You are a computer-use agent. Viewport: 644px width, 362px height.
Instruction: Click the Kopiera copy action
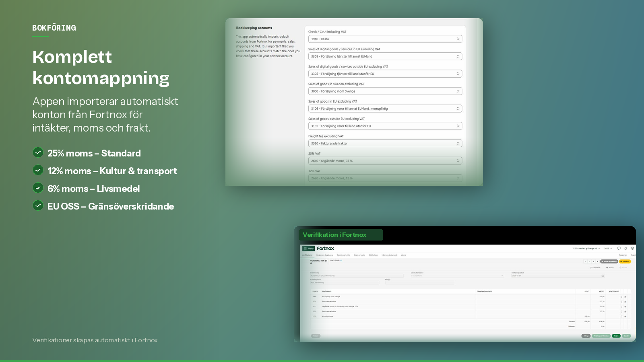click(623, 267)
